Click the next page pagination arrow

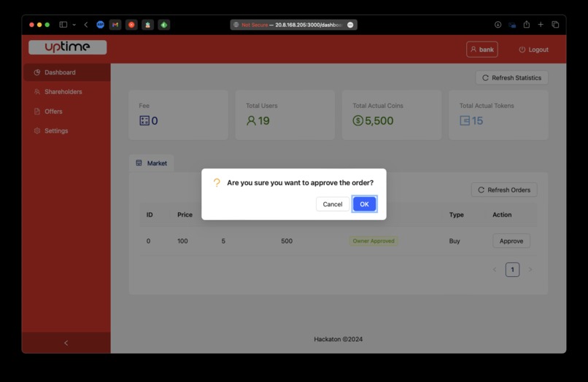(530, 270)
